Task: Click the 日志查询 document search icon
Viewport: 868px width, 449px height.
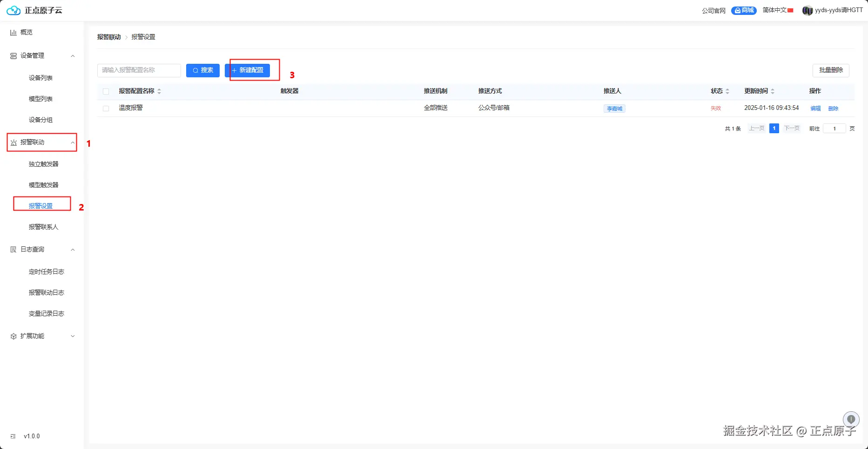Action: coord(13,250)
